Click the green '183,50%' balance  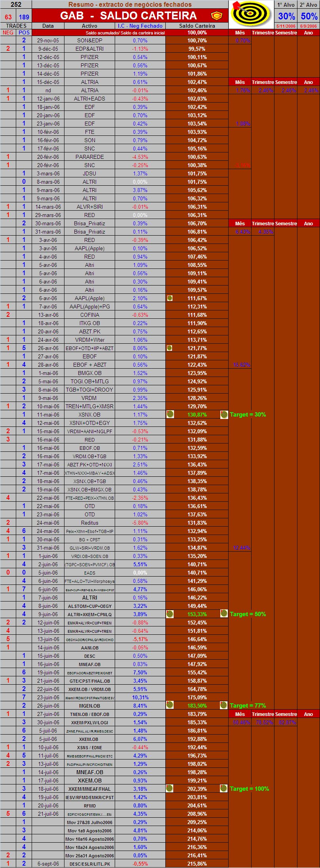click(197, 706)
